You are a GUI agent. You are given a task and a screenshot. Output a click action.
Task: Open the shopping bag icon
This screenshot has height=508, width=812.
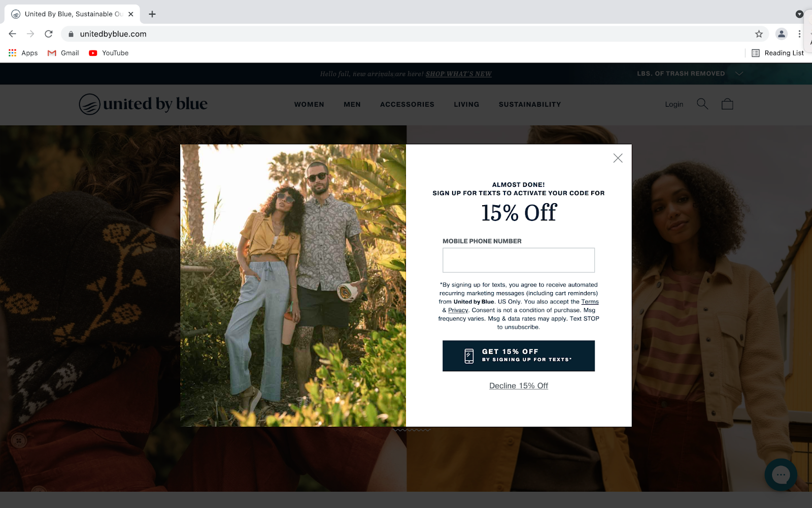tap(727, 104)
